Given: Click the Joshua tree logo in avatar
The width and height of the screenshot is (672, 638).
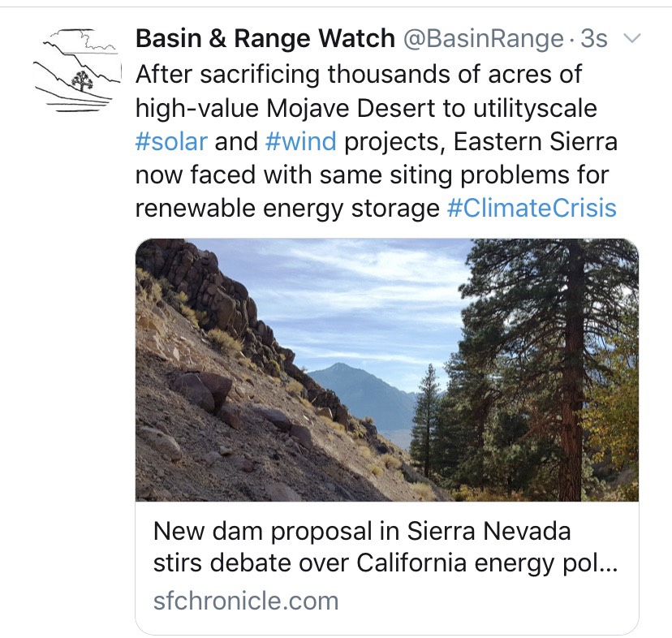Looking at the screenshot, I should click(82, 80).
